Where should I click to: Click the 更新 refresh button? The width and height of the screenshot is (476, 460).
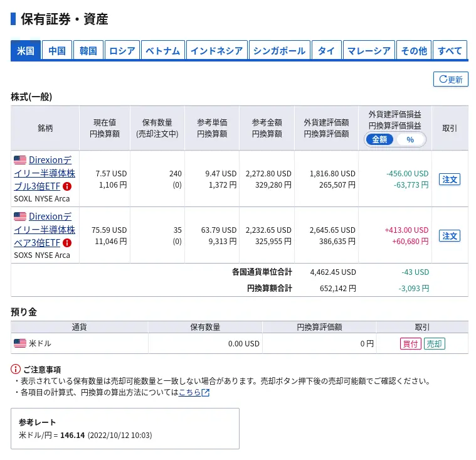coord(451,79)
